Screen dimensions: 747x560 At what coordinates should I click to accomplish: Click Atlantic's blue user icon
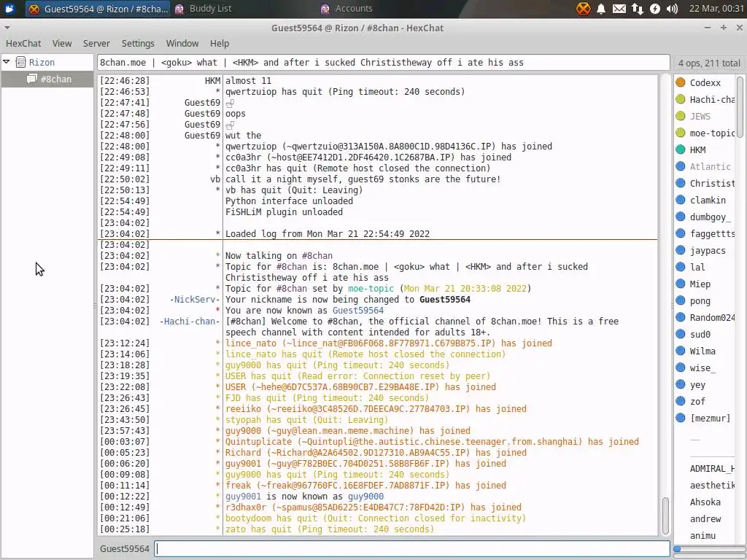[x=681, y=166]
